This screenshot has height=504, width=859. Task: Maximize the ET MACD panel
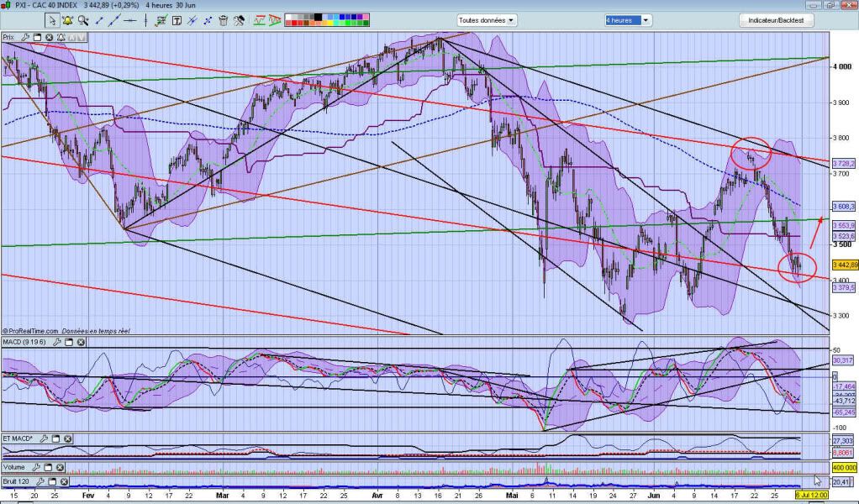(55, 438)
